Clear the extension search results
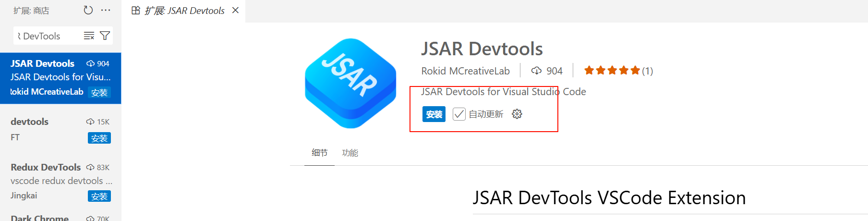The width and height of the screenshot is (868, 221). click(x=89, y=36)
